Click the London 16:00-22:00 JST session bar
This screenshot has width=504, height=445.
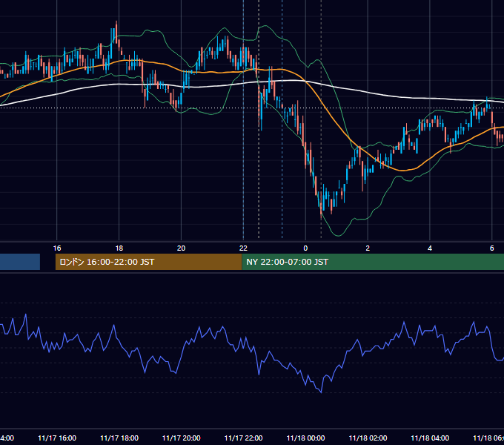point(148,262)
